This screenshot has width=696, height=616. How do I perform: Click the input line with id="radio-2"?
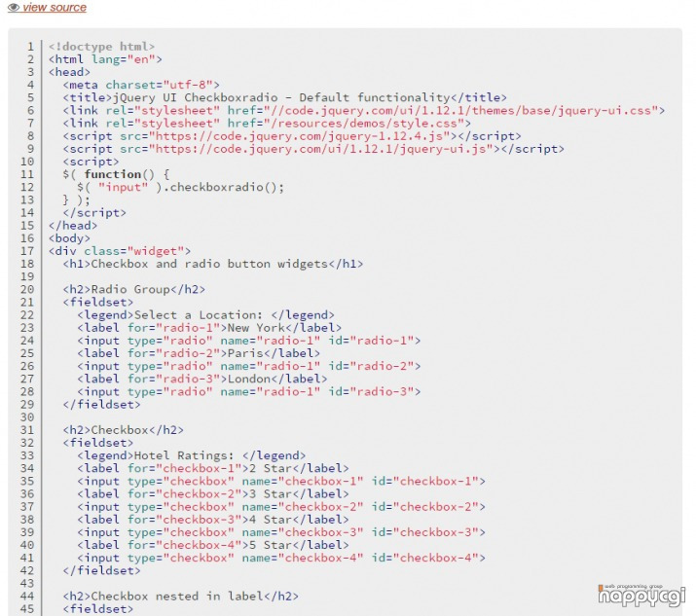click(249, 366)
